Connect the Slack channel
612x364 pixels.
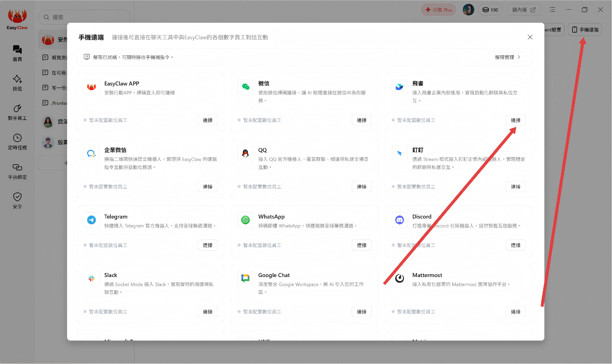(x=207, y=312)
